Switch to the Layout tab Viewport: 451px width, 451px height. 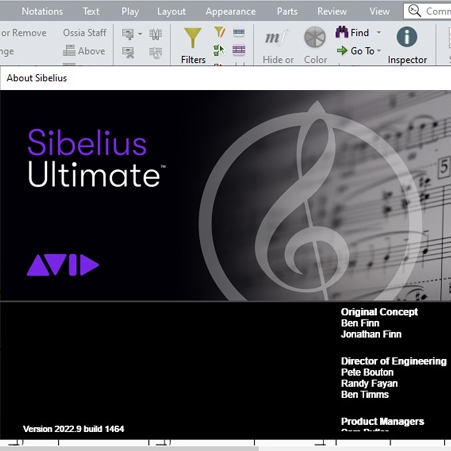pyautogui.click(x=171, y=12)
